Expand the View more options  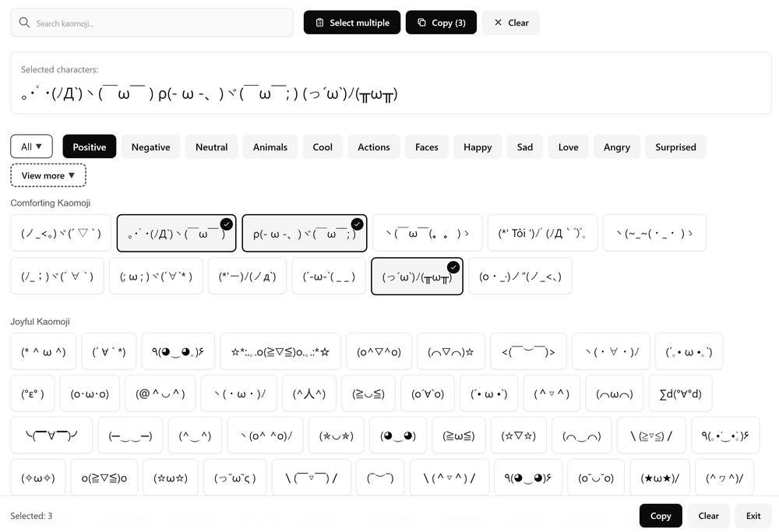[x=48, y=174]
